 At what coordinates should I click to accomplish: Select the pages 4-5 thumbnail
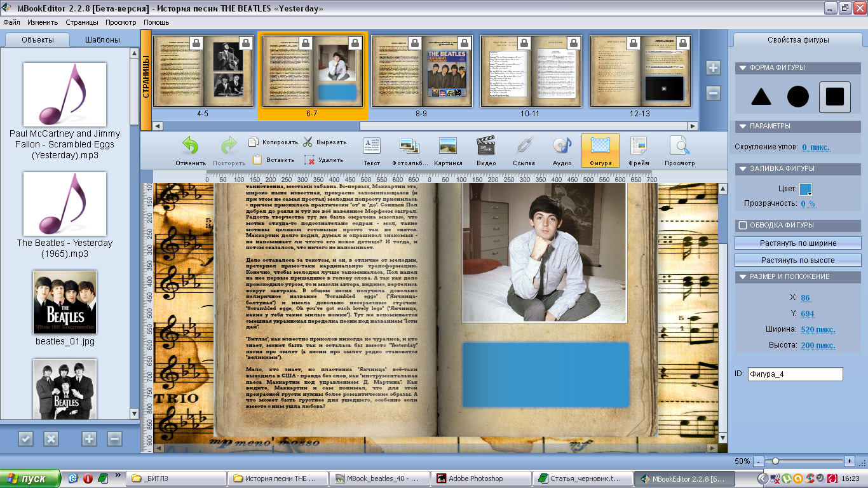click(x=203, y=71)
